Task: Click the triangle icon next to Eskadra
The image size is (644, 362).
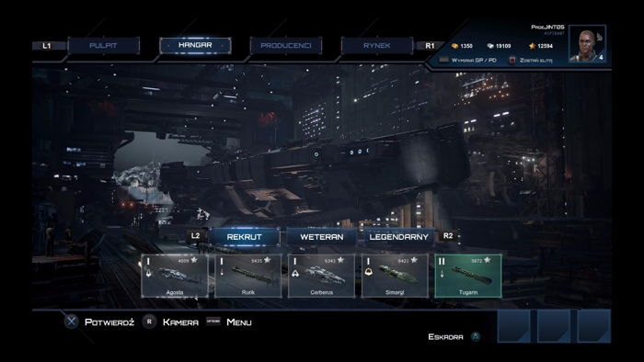Action: pyautogui.click(x=476, y=336)
